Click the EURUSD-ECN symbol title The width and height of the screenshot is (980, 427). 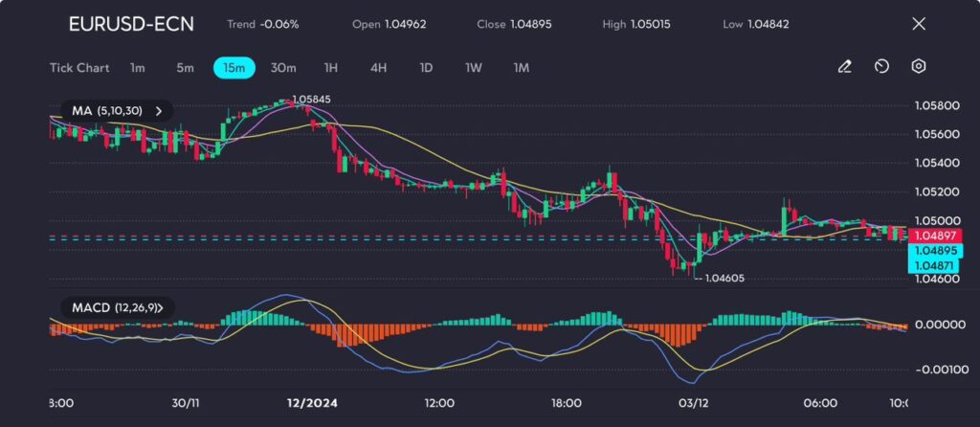[131, 24]
